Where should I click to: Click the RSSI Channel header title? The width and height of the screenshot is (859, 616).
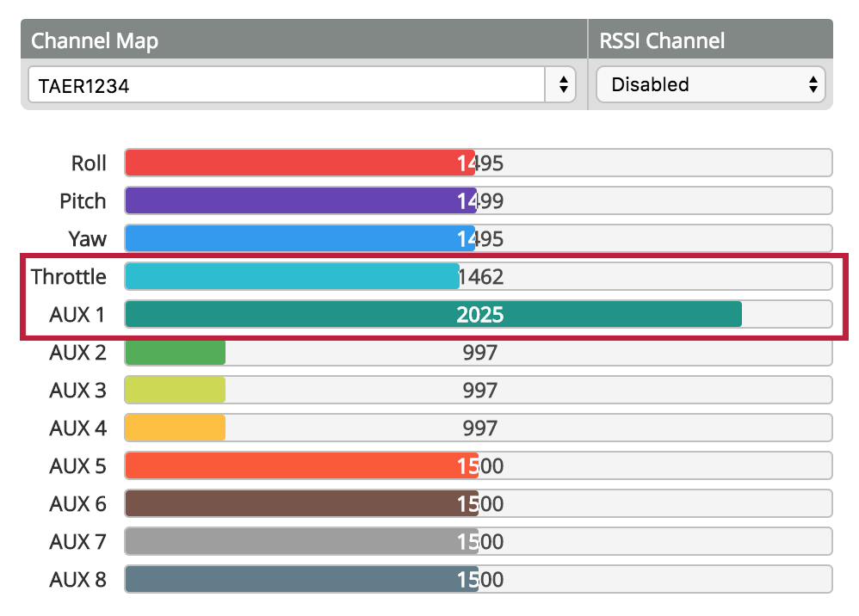tap(662, 40)
